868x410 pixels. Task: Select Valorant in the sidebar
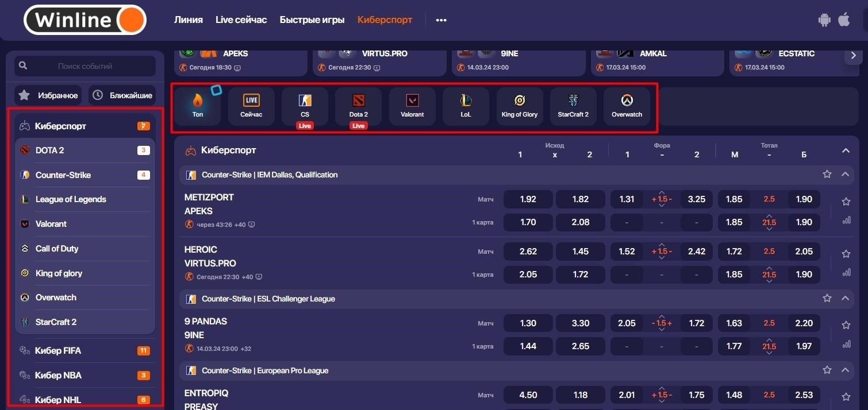pyautogui.click(x=85, y=224)
